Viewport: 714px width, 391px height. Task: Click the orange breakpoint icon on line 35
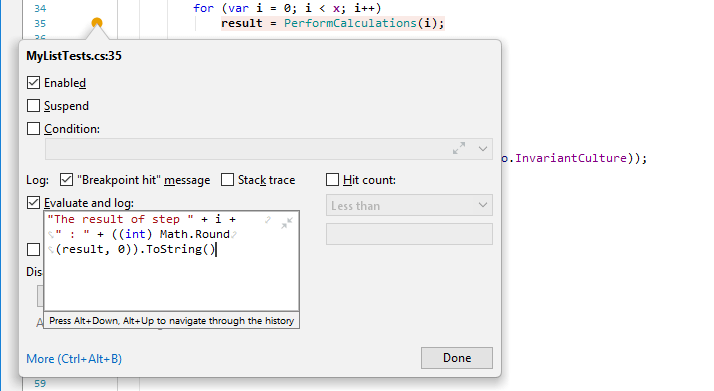[x=97, y=22]
